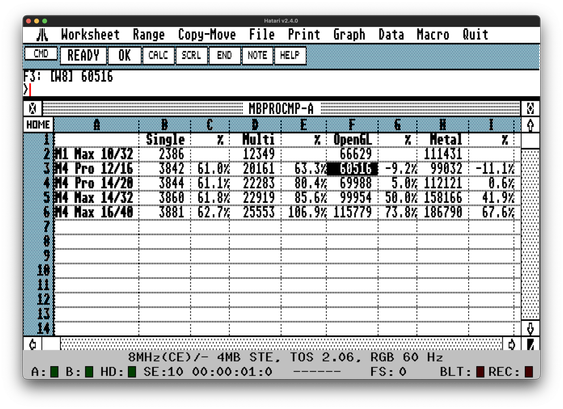The image size is (563, 409).
Task: Select the cell containing 2386
Action: 165,154
